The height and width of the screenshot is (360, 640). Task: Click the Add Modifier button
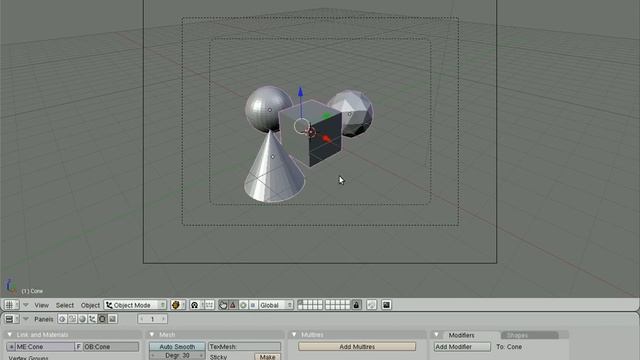click(462, 347)
